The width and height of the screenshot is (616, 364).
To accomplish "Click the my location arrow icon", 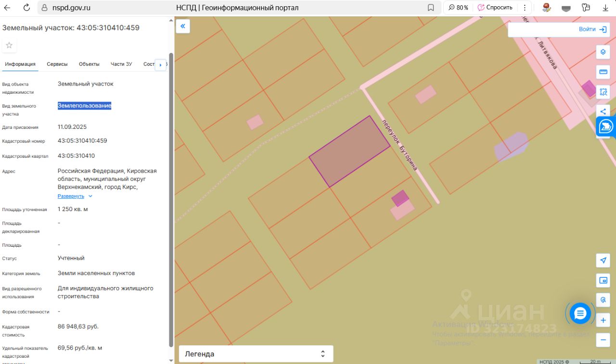I will click(x=603, y=260).
